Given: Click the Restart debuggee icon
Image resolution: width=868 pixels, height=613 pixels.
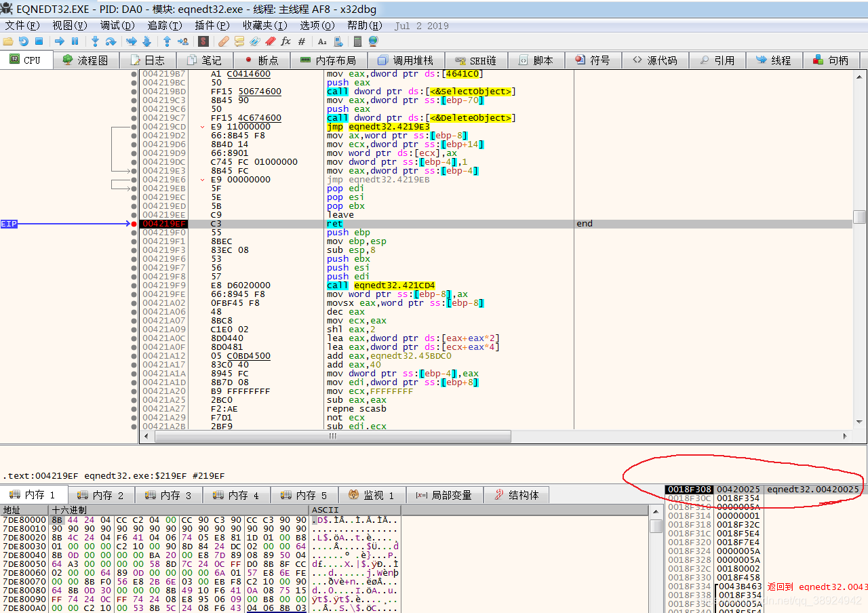Looking at the screenshot, I should point(23,41).
